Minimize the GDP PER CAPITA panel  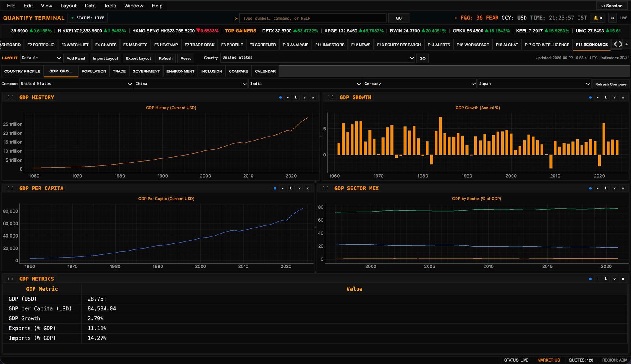pos(283,188)
